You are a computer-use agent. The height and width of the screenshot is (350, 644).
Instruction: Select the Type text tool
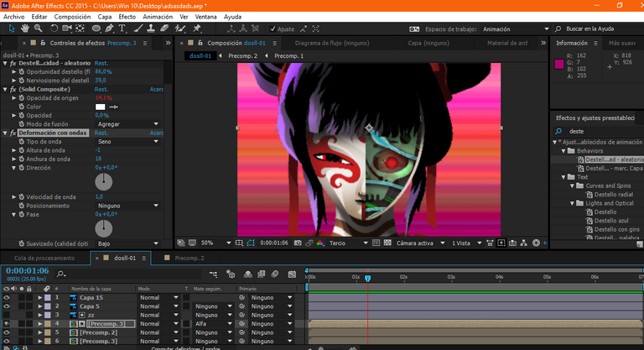122,29
